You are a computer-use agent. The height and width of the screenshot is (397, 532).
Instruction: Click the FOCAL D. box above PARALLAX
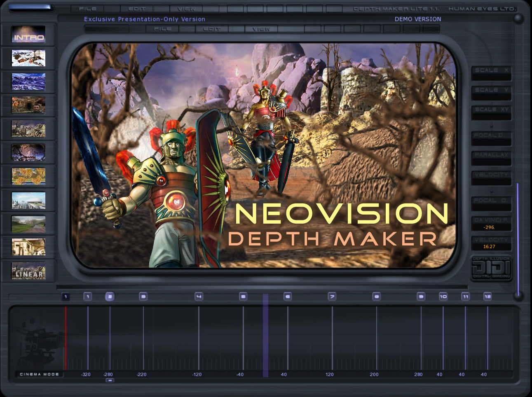(491, 139)
